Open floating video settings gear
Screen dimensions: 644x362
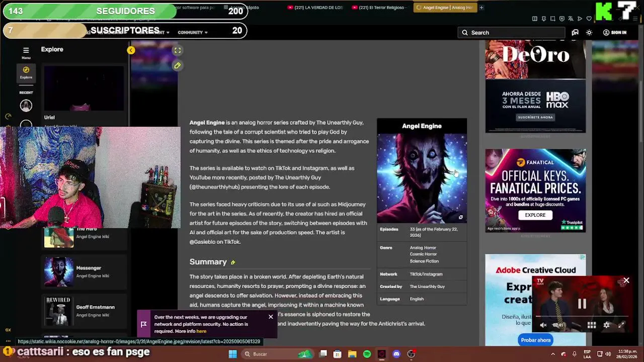[606, 325]
